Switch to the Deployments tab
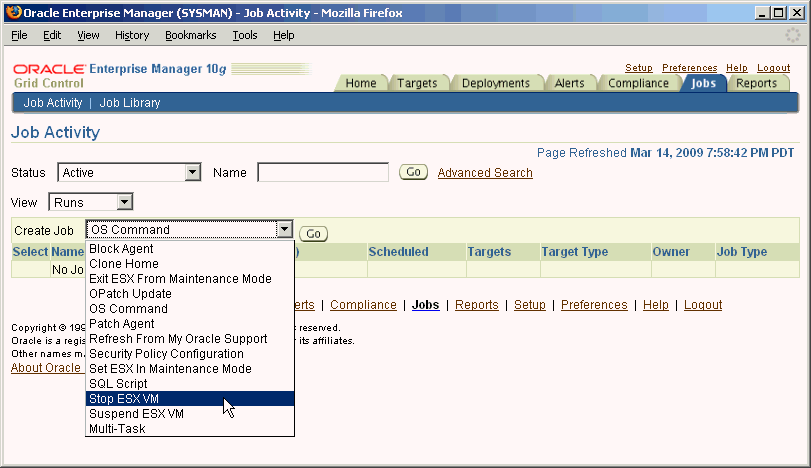811x468 pixels. coord(495,83)
